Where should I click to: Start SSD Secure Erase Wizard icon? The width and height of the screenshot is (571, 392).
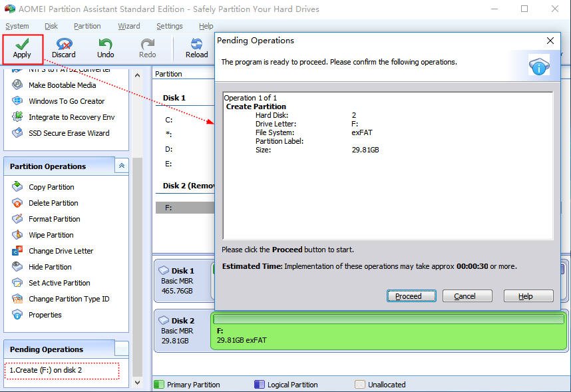tap(17, 132)
